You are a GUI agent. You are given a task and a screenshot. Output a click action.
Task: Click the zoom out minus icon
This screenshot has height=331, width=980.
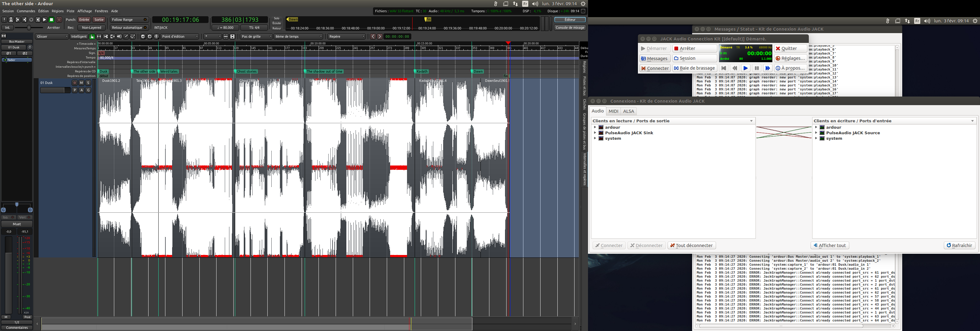click(143, 36)
